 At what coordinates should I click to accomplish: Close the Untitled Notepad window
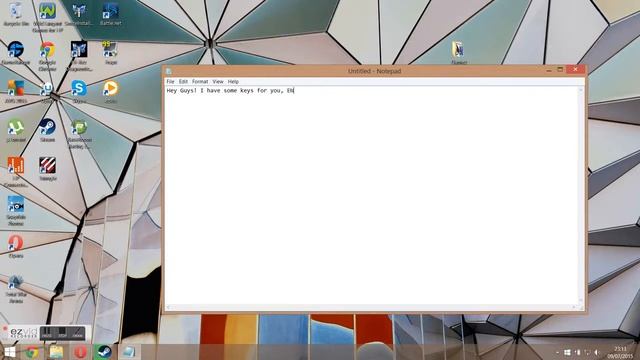coord(575,69)
